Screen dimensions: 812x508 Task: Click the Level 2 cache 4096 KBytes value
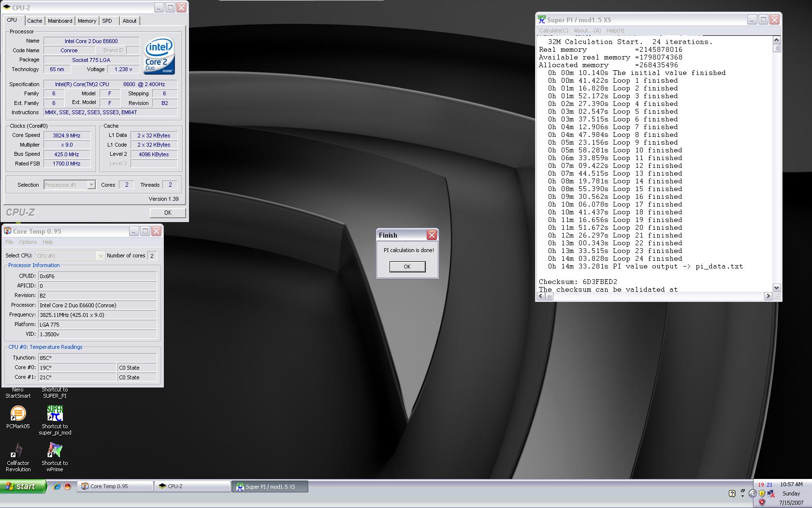point(154,154)
